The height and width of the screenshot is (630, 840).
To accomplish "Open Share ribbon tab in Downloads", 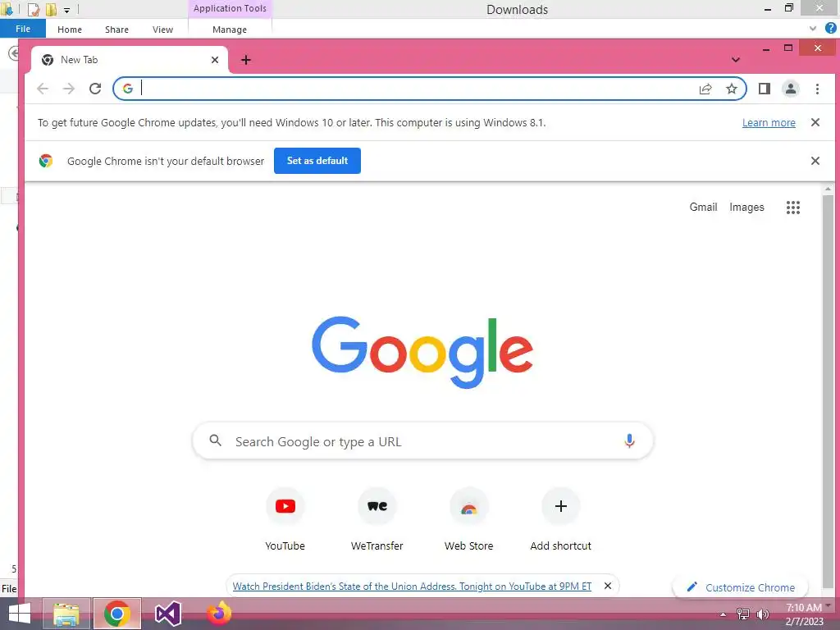I will pyautogui.click(x=116, y=30).
